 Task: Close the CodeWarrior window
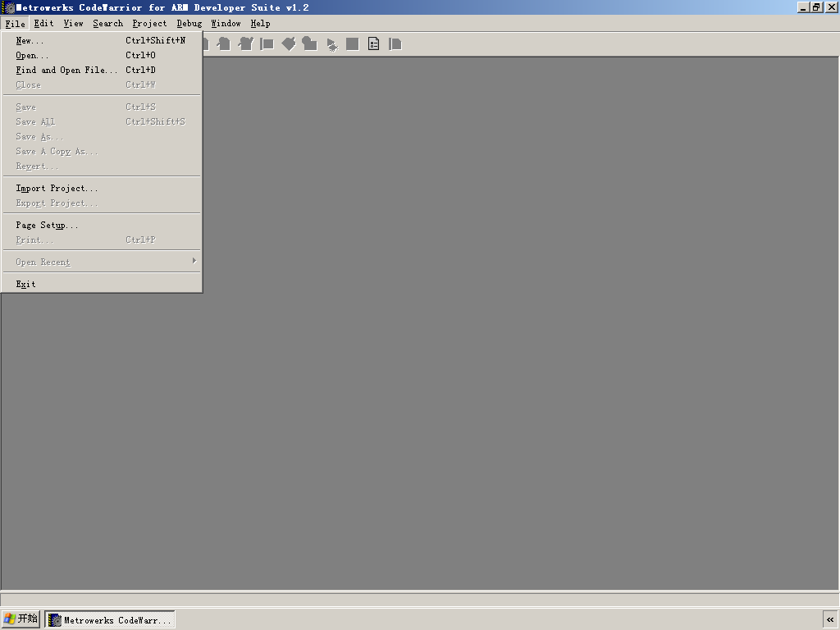click(832, 7)
